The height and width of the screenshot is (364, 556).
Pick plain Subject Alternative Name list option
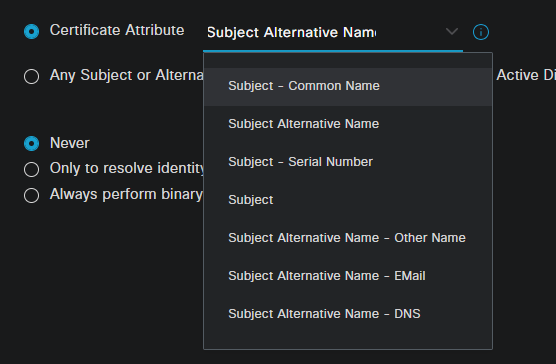click(348, 124)
